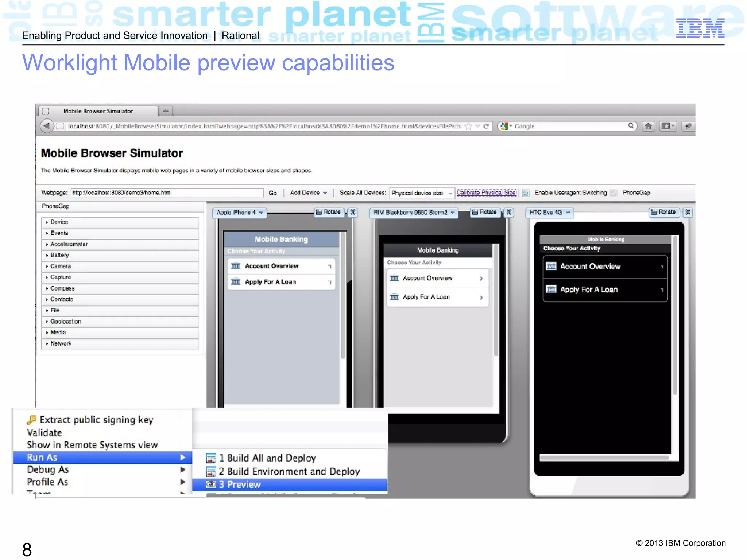Open Apple iPhone 4 device selector
Viewport: 747px width, 560px height.
tap(240, 213)
